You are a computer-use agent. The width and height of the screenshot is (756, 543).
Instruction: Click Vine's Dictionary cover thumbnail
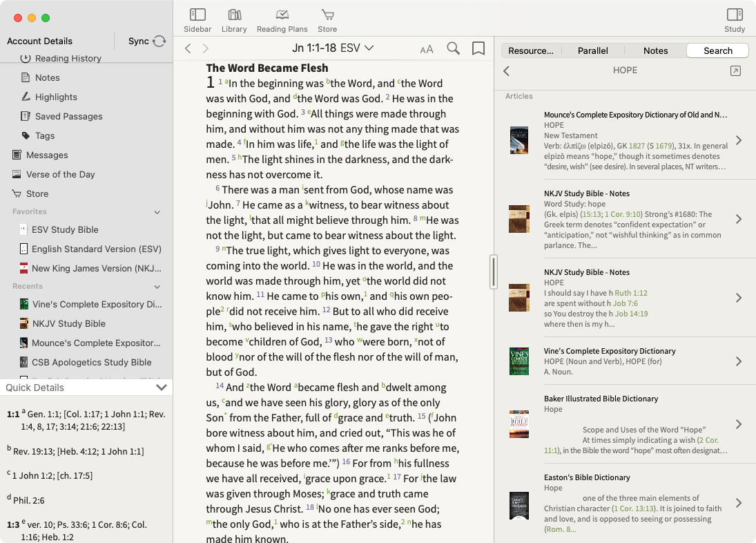(x=519, y=361)
